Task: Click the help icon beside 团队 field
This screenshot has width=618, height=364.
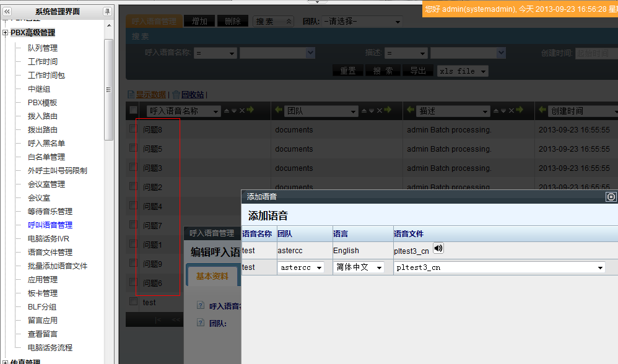Action: point(200,323)
